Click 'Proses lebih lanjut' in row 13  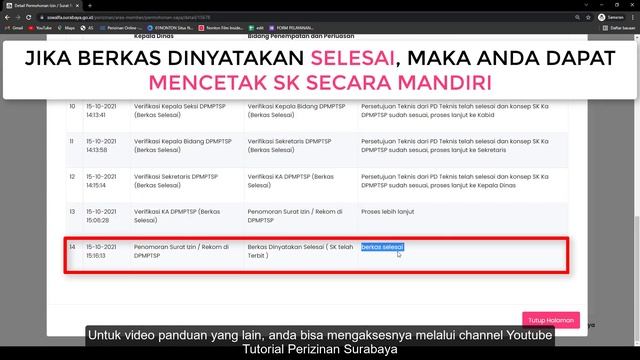[x=387, y=211]
